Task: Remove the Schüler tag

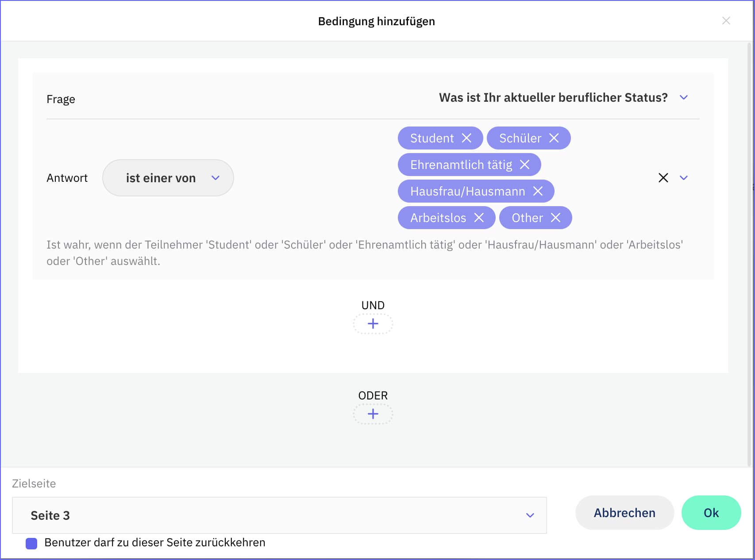Action: (554, 138)
